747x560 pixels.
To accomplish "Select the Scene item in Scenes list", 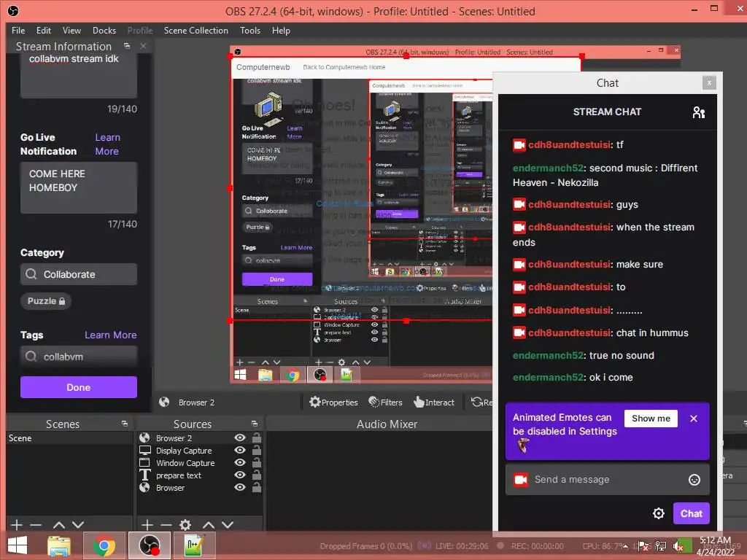I will tap(69, 438).
